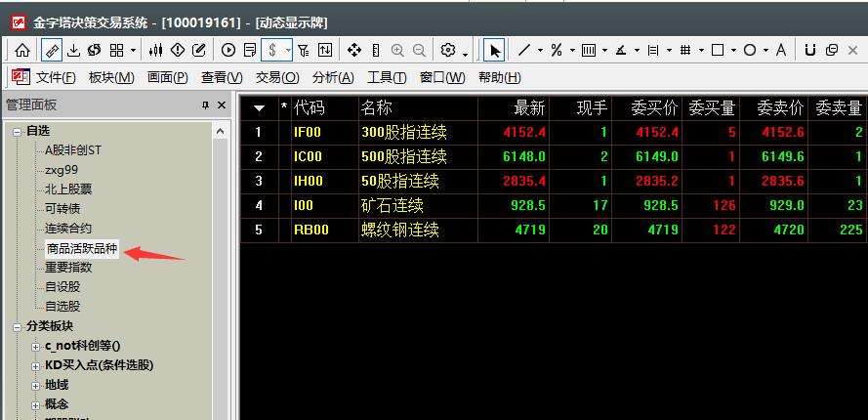Click the vertical ruler scale icon

(376, 51)
